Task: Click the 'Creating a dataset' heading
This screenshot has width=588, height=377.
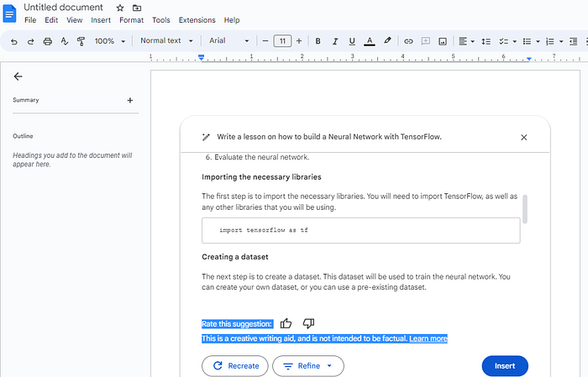Action: [235, 257]
